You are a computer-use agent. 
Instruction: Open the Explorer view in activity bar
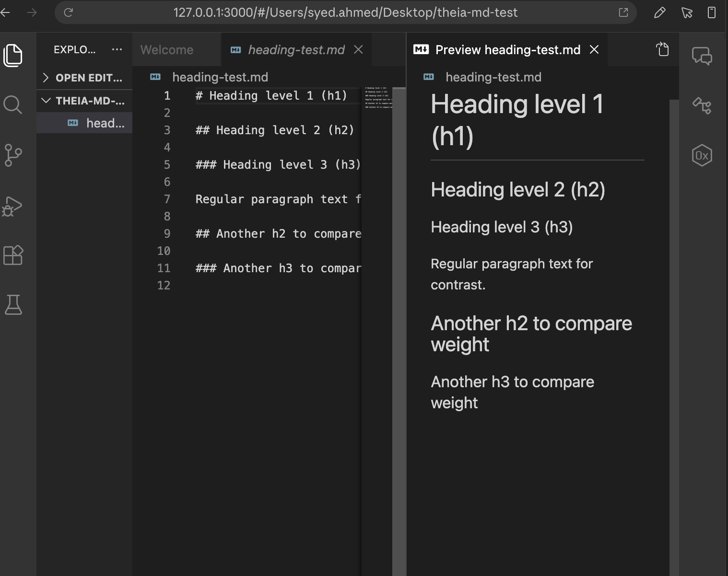13,55
